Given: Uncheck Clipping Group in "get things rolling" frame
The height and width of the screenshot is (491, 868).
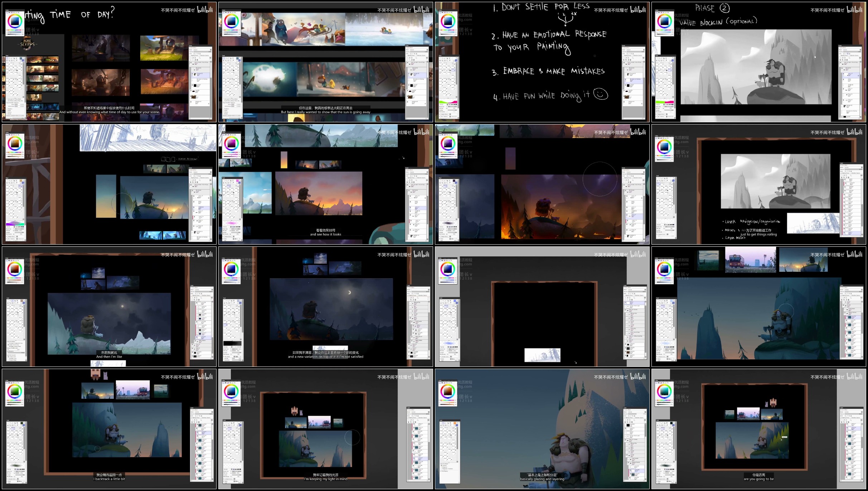Looking at the screenshot, I should click(x=841, y=173).
